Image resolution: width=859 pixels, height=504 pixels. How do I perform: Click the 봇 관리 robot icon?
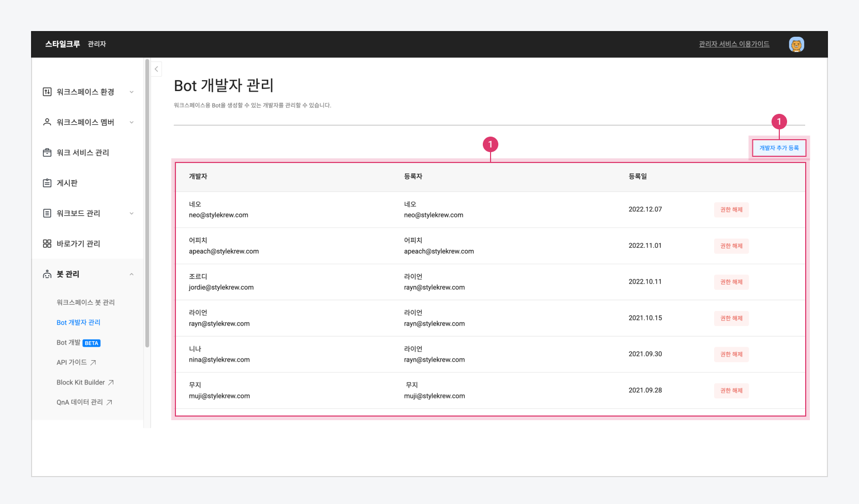point(47,274)
